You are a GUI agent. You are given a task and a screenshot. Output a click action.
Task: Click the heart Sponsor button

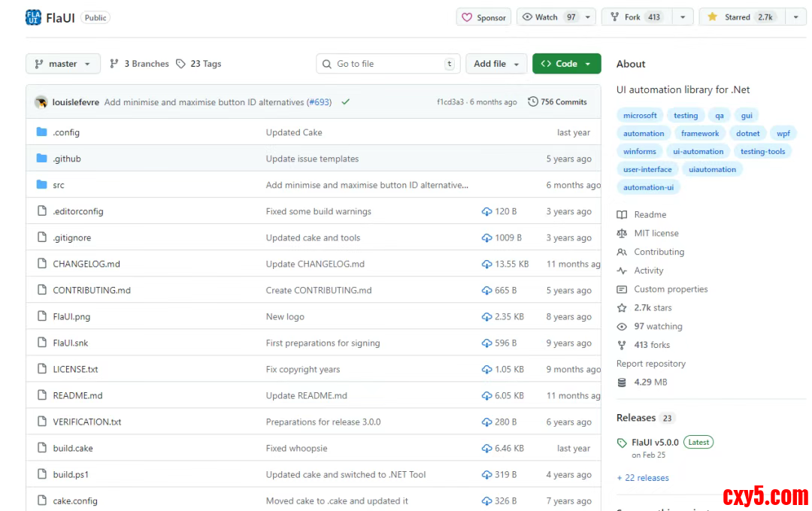point(483,17)
